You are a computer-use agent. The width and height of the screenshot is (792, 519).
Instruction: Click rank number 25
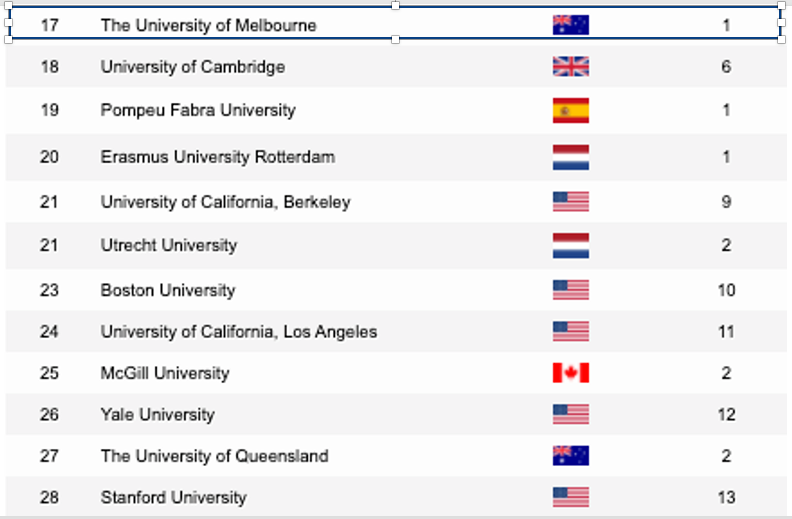(50, 373)
